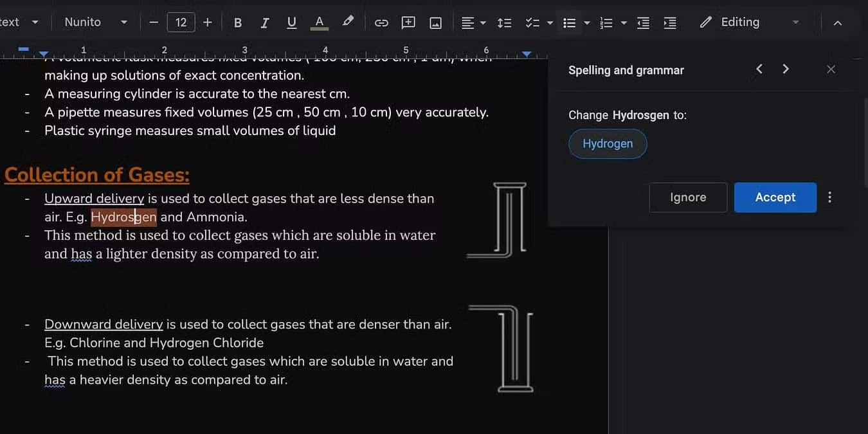Image resolution: width=868 pixels, height=434 pixels.
Task: Open line and paragraph spacing
Action: tap(505, 23)
